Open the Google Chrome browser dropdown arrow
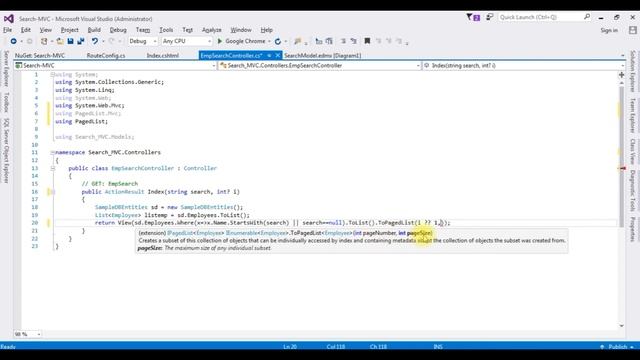This screenshot has height=360, width=640. coord(269,41)
